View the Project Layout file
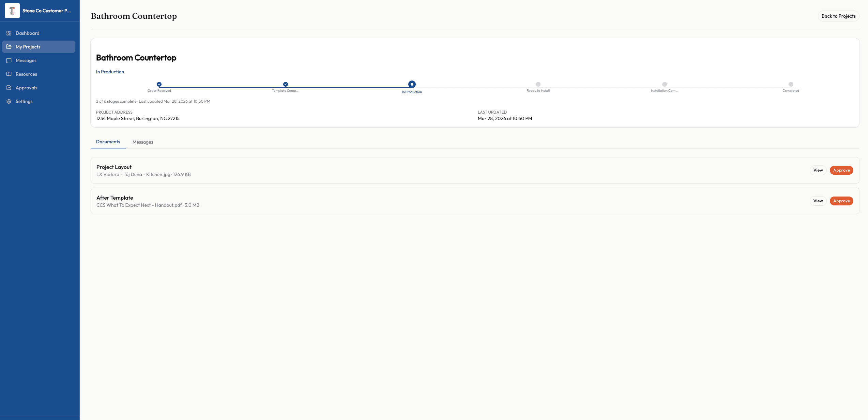 pos(818,170)
